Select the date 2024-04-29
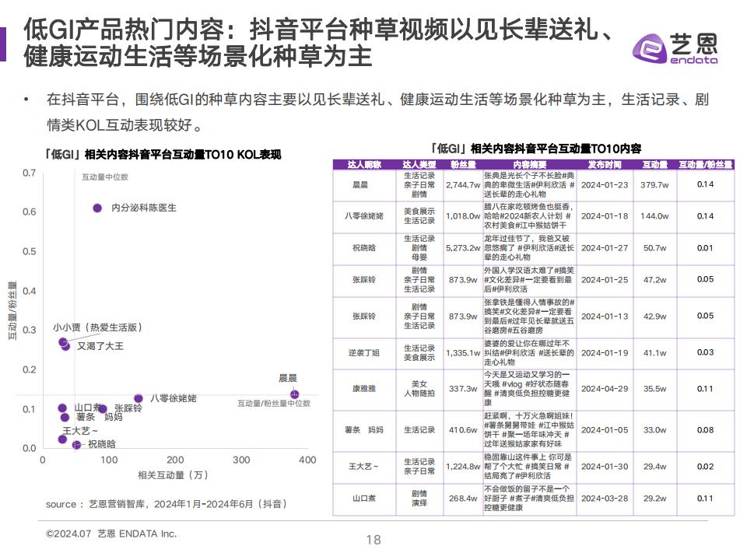Viewport: 747px width, 560px height. pos(605,389)
